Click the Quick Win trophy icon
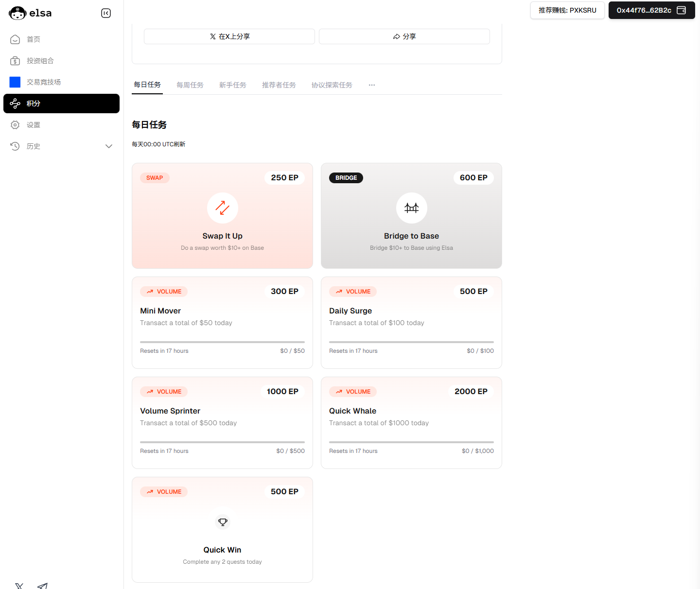The height and width of the screenshot is (589, 700). click(222, 521)
